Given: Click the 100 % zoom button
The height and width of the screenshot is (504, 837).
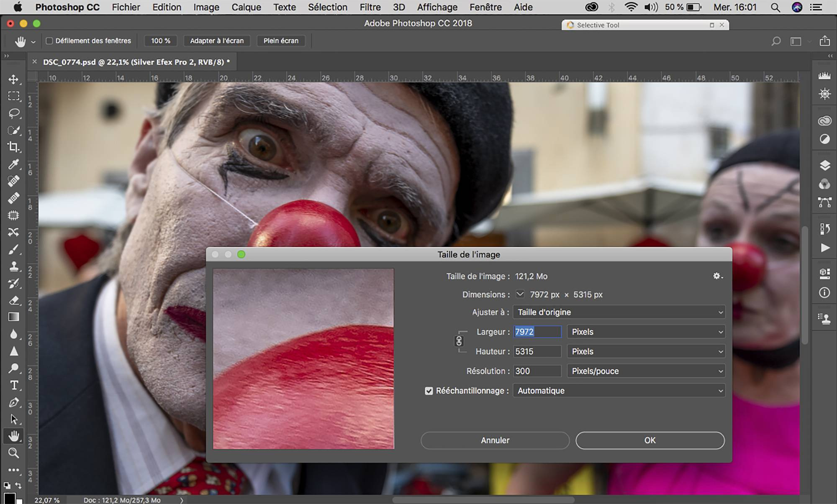Looking at the screenshot, I should click(161, 41).
